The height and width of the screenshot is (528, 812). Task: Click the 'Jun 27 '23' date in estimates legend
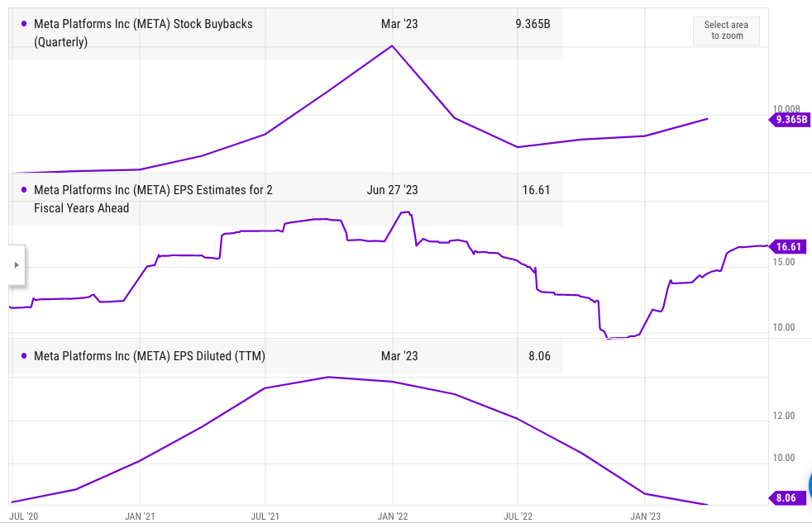click(392, 190)
